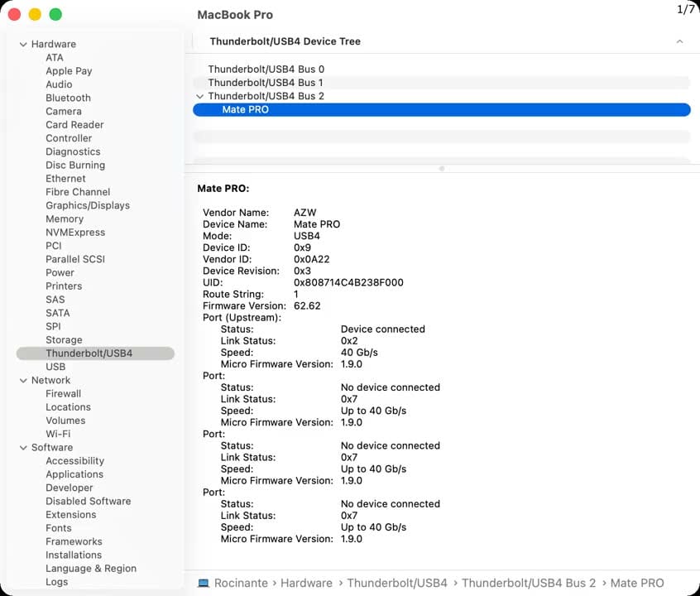Open Logs under Software
Image resolution: width=700 pixels, height=596 pixels.
(57, 582)
